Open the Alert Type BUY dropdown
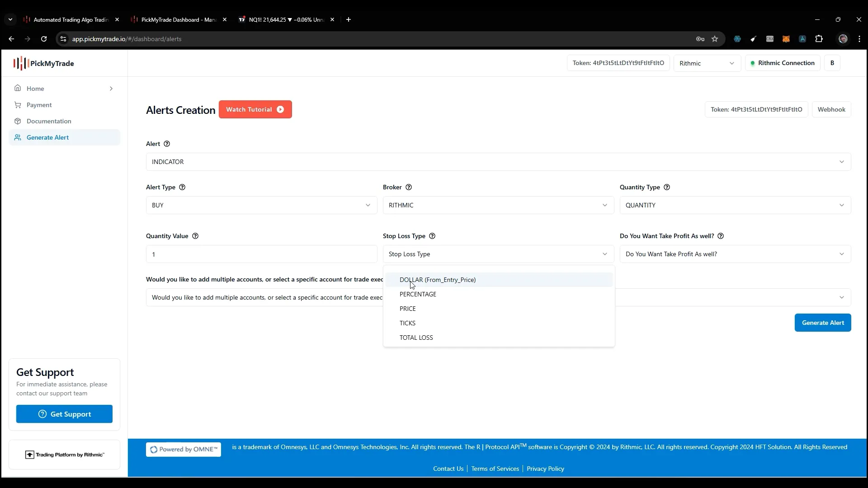The width and height of the screenshot is (868, 488). [x=261, y=205]
